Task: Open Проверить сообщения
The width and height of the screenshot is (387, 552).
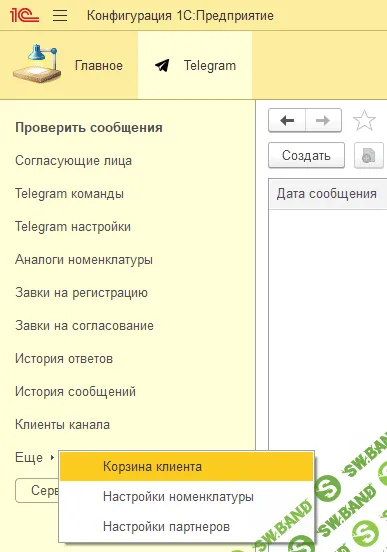Action: coord(89,127)
